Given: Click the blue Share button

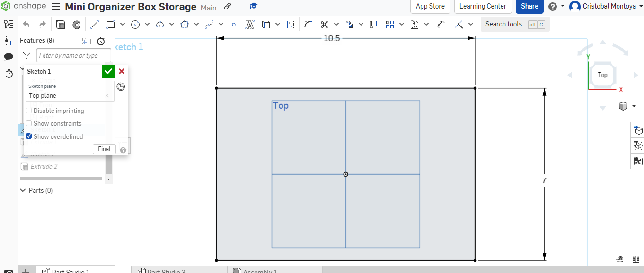Looking at the screenshot, I should point(529,6).
